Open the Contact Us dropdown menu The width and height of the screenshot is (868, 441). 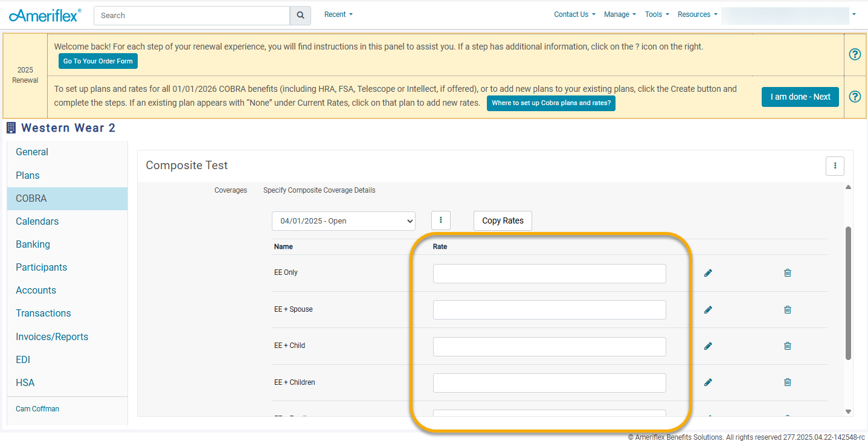pyautogui.click(x=574, y=14)
